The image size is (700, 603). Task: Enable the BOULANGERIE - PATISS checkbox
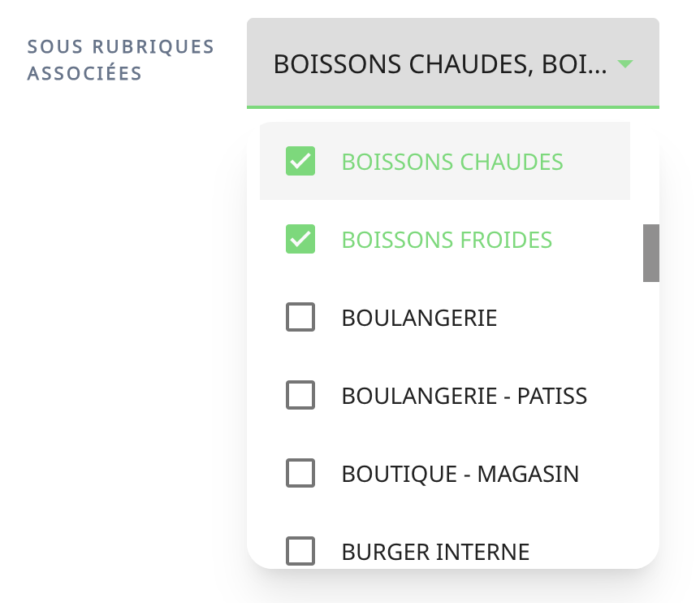[300, 395]
